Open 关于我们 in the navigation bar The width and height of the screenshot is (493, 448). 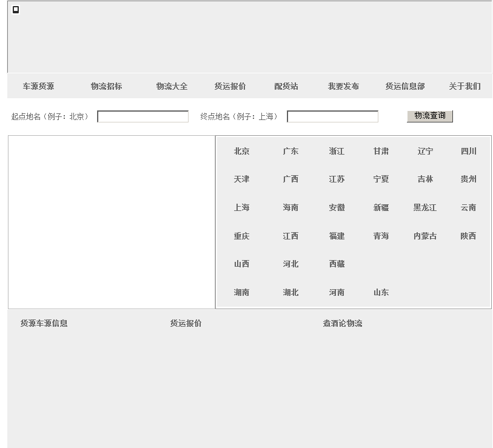pos(464,86)
